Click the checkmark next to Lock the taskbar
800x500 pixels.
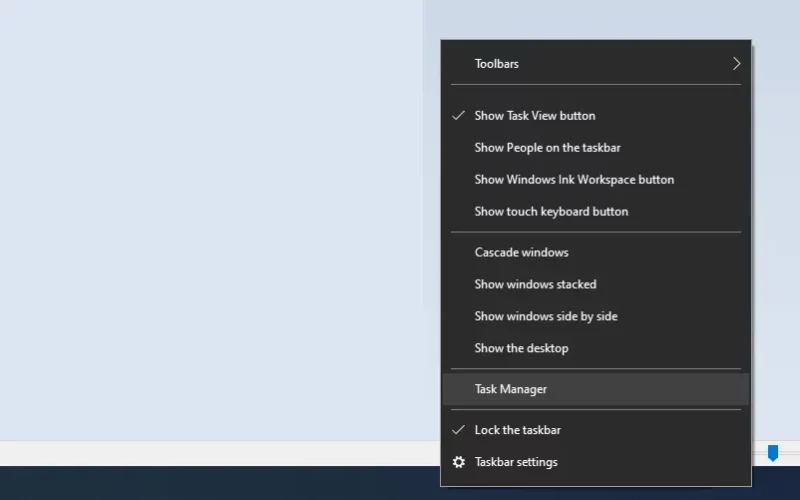[459, 430]
